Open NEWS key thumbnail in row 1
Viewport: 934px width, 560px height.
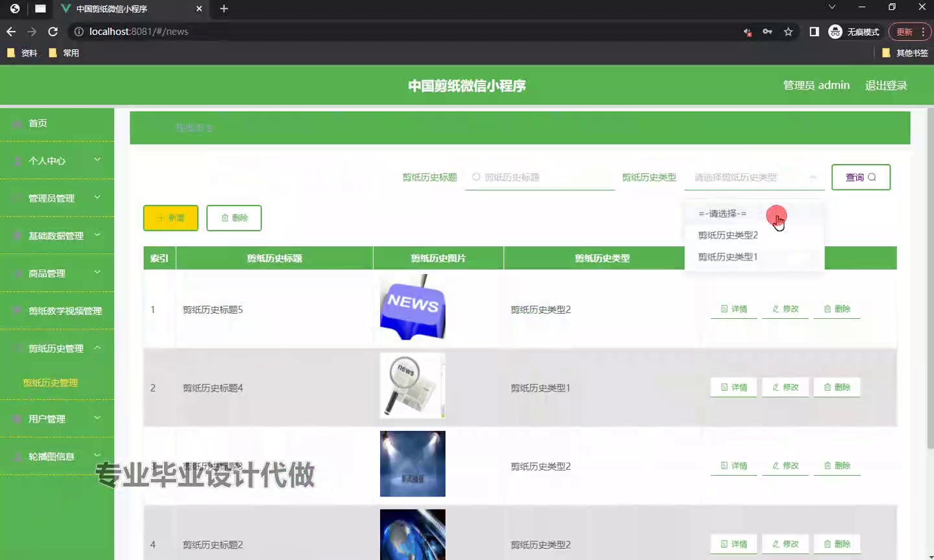413,307
